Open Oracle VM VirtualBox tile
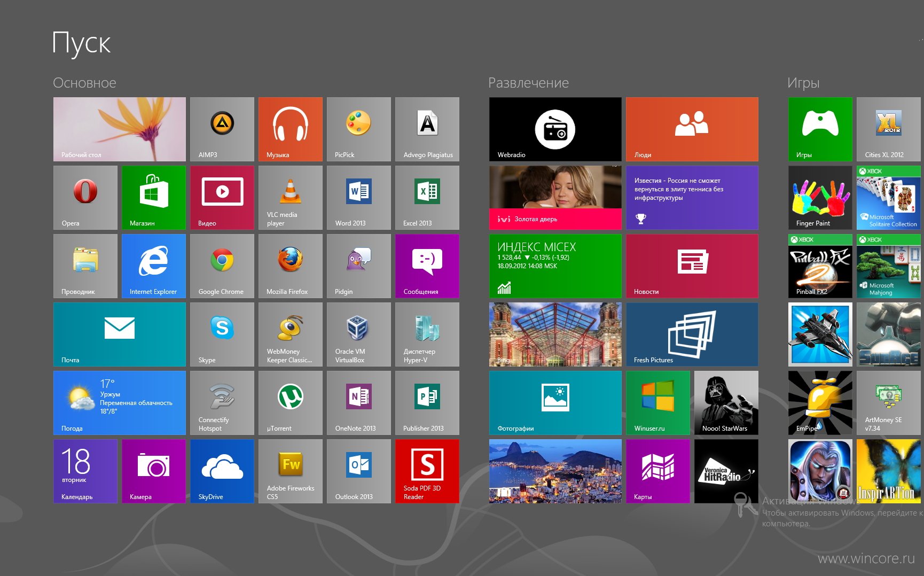The width and height of the screenshot is (924, 576). [x=359, y=334]
